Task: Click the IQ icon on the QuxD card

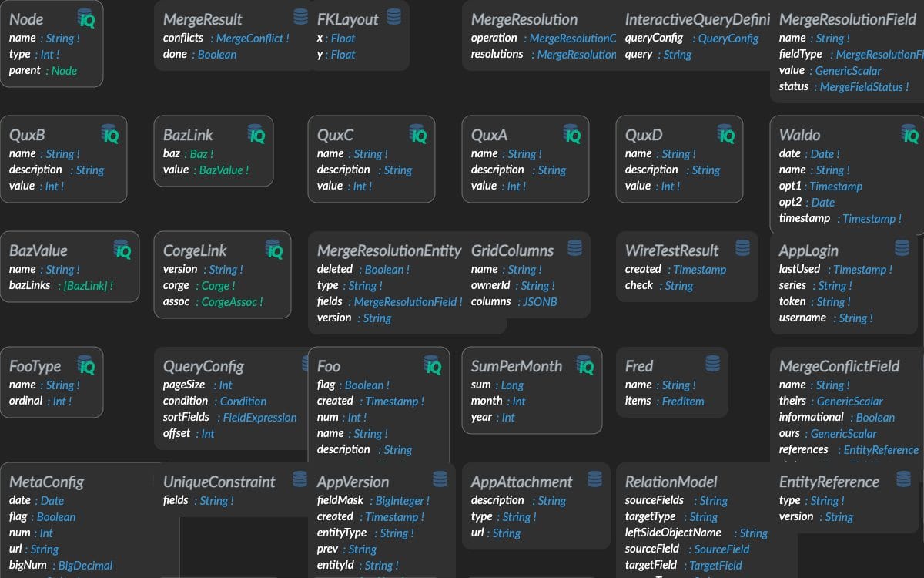Action: pyautogui.click(x=726, y=135)
